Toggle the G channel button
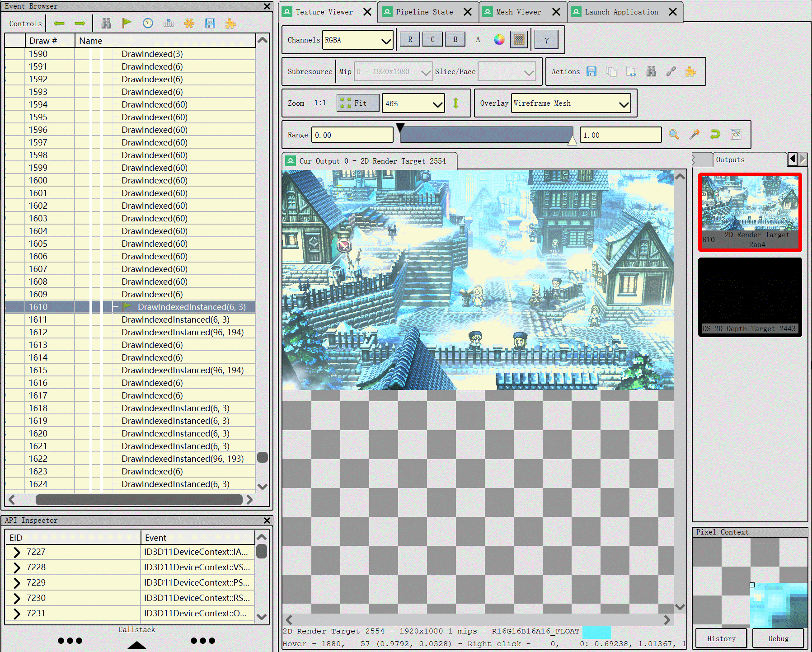The width and height of the screenshot is (812, 652). tap(432, 40)
